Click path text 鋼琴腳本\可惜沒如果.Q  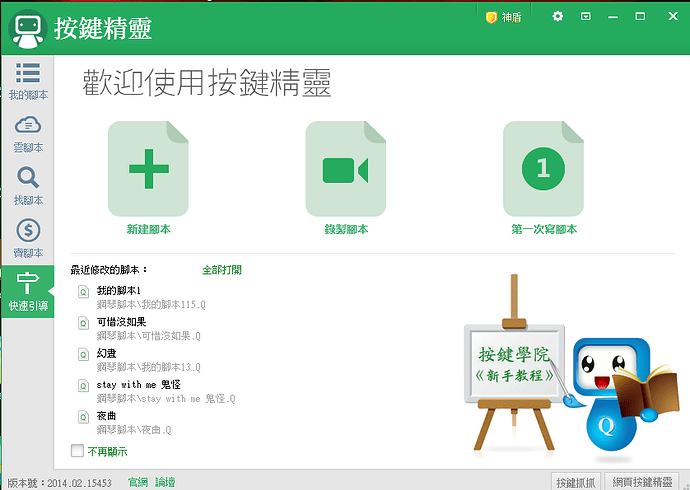(x=148, y=336)
